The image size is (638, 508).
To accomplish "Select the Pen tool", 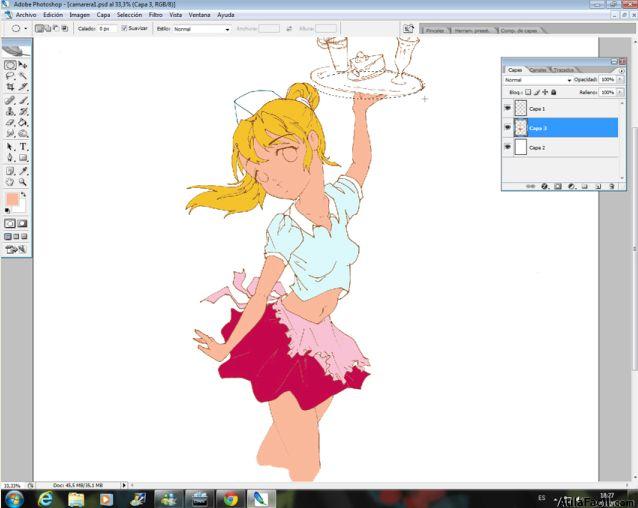I will point(10,157).
